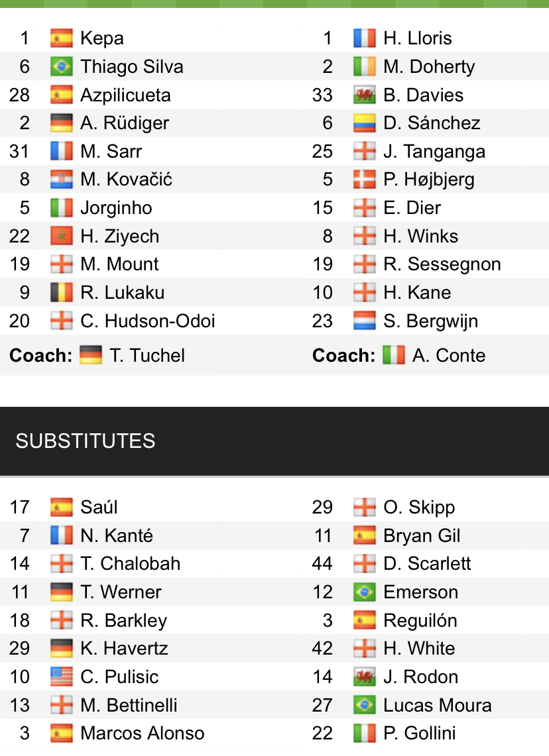
Task: Click the Belgium flag next to R. Lukaku
Action: [61, 293]
